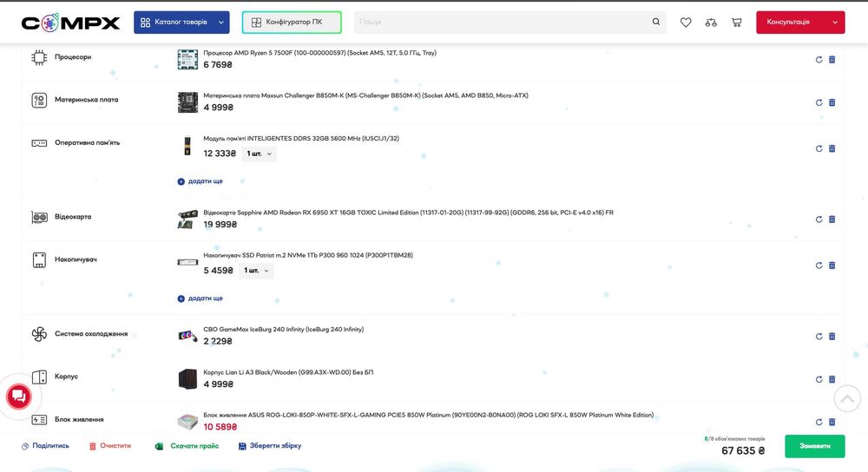Viewport: 868px width, 472px height.
Task: Open Конфігуратор ПК button
Action: 292,23
